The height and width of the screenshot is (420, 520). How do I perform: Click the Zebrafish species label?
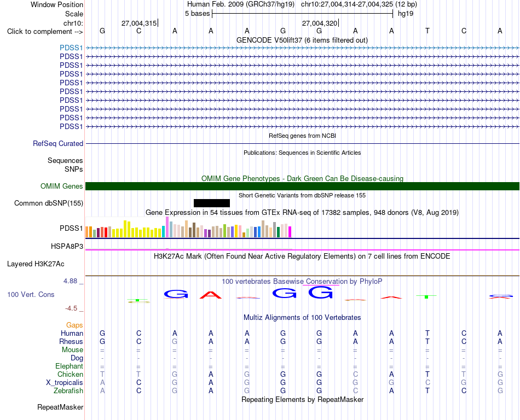[x=68, y=391]
